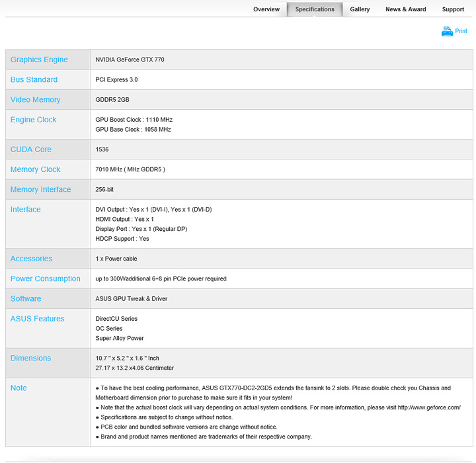Image resolution: width=476 pixels, height=463 pixels.
Task: Click the printer icon
Action: [x=447, y=31]
